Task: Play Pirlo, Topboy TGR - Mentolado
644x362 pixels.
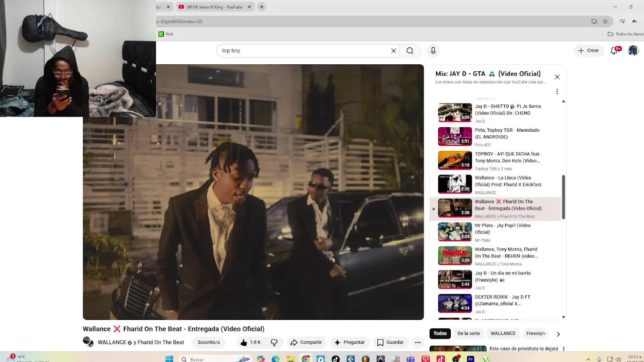Action: [x=496, y=137]
